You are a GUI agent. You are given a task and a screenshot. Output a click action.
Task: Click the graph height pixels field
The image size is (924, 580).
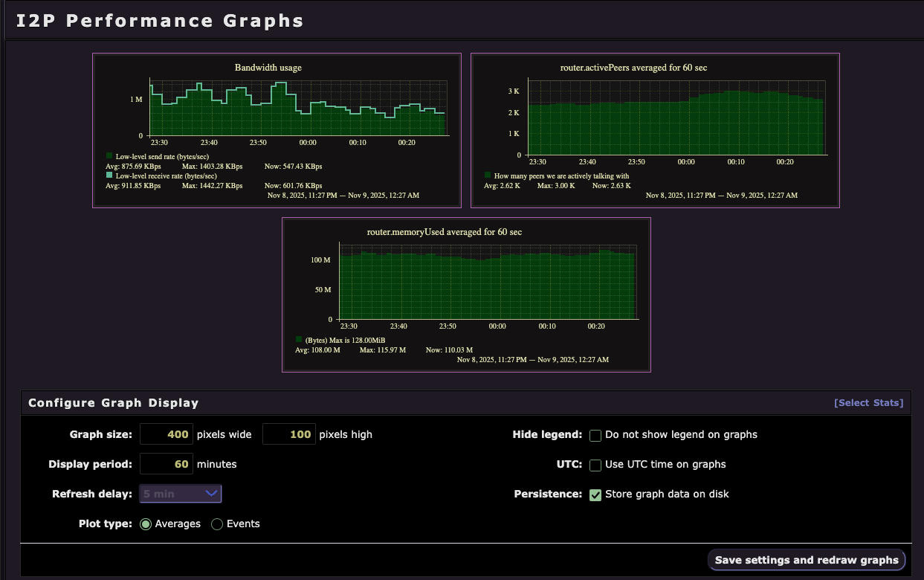288,434
